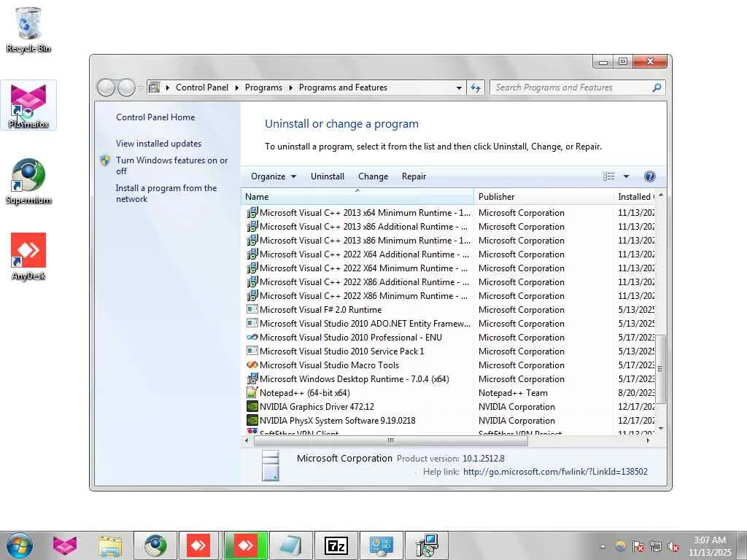Click the help question mark icon
This screenshot has height=560, width=747.
(x=649, y=176)
